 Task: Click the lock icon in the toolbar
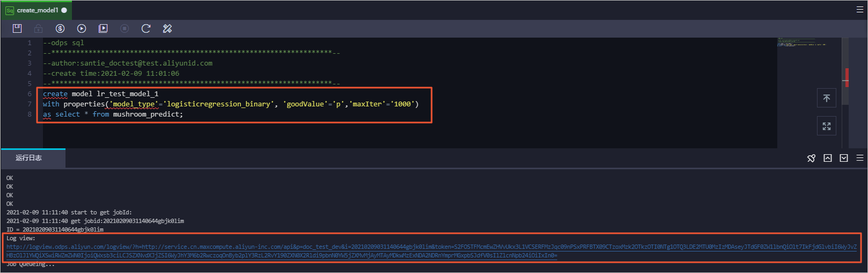click(x=39, y=28)
